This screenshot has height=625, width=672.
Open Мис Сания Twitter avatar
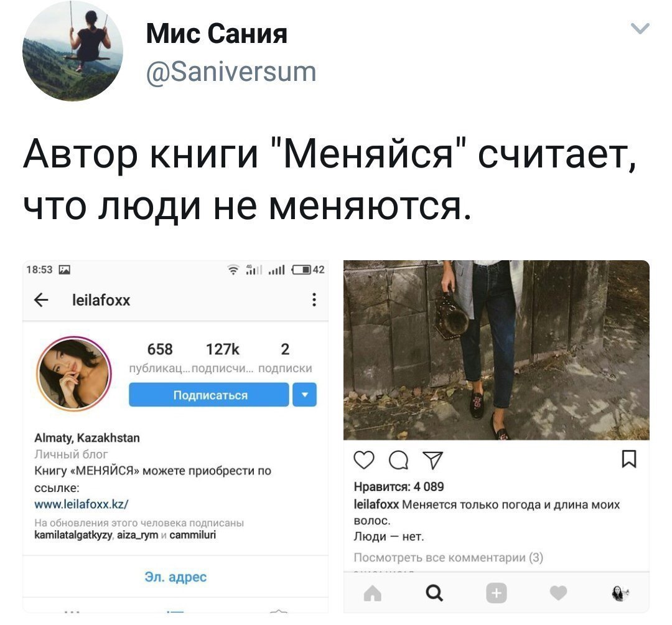(x=73, y=50)
